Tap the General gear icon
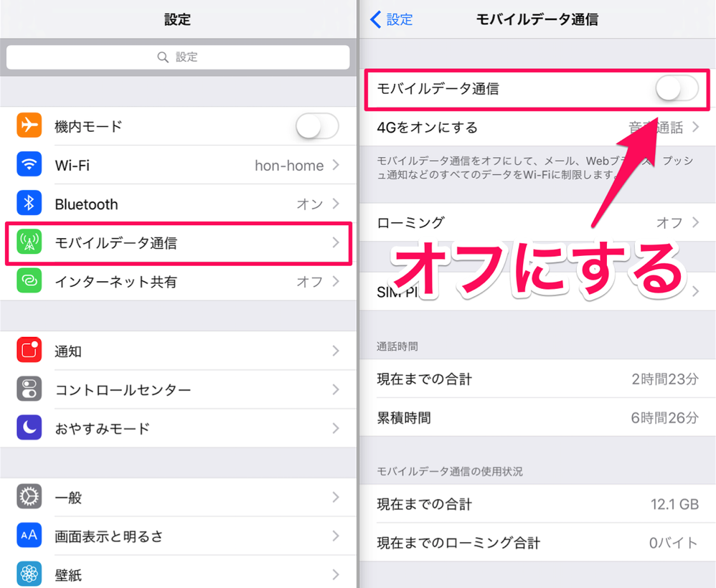This screenshot has width=716, height=588. tap(29, 496)
